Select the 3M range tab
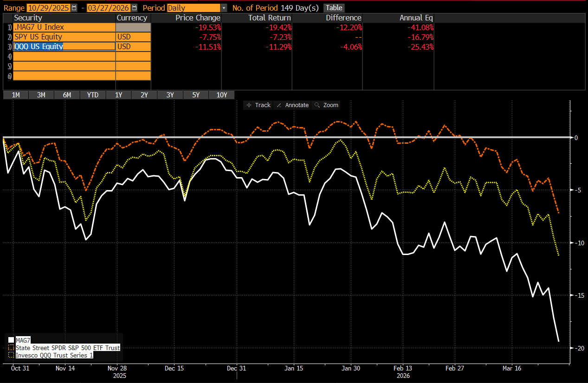The height and width of the screenshot is (383, 588). pos(41,95)
